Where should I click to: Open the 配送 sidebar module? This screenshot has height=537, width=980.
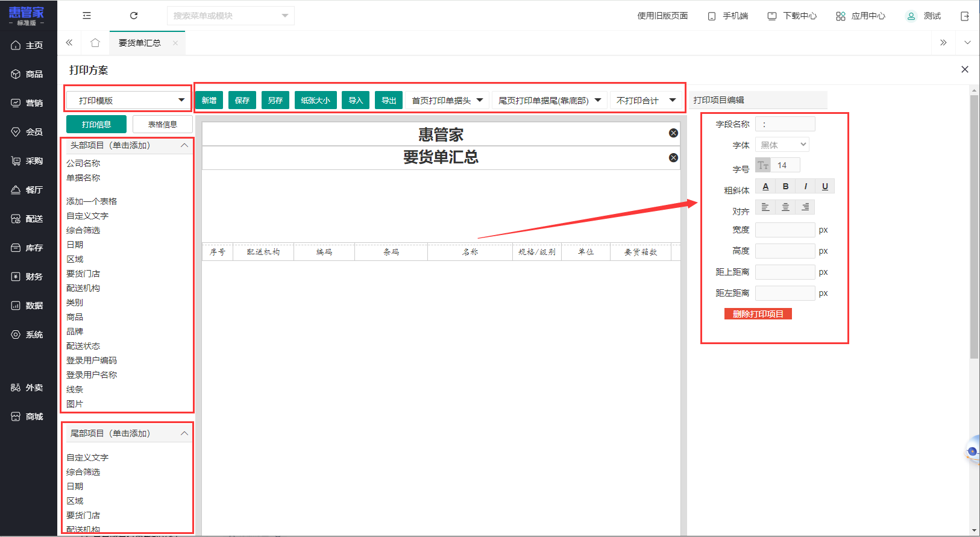28,219
